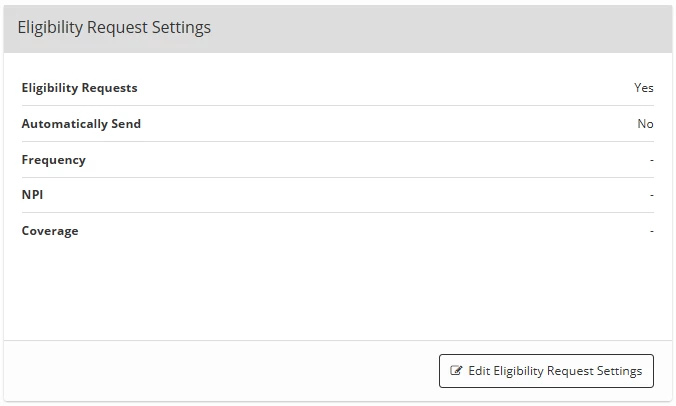The width and height of the screenshot is (676, 406).
Task: Click the empty panel area below Coverage
Action: [338, 291]
